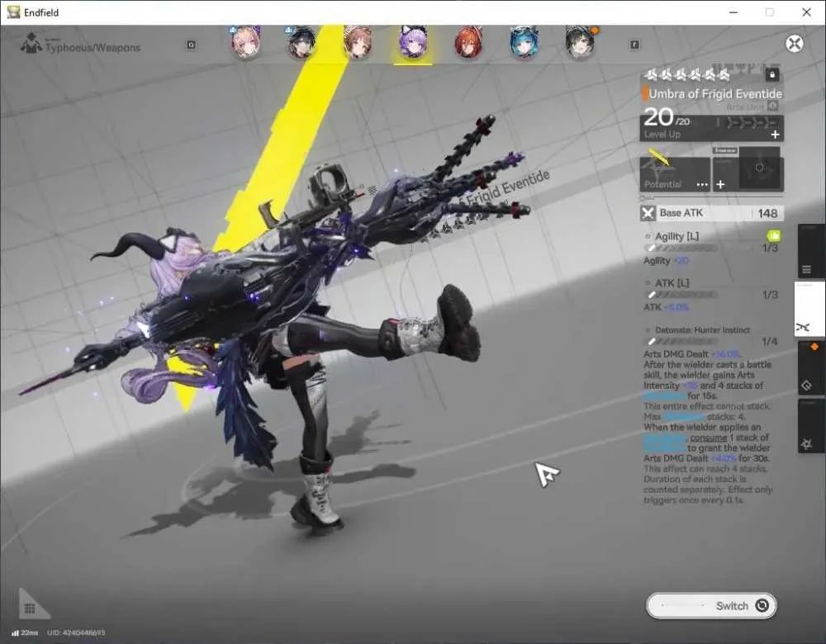
Task: Click the green tag on Agility [L]
Action: (x=773, y=235)
